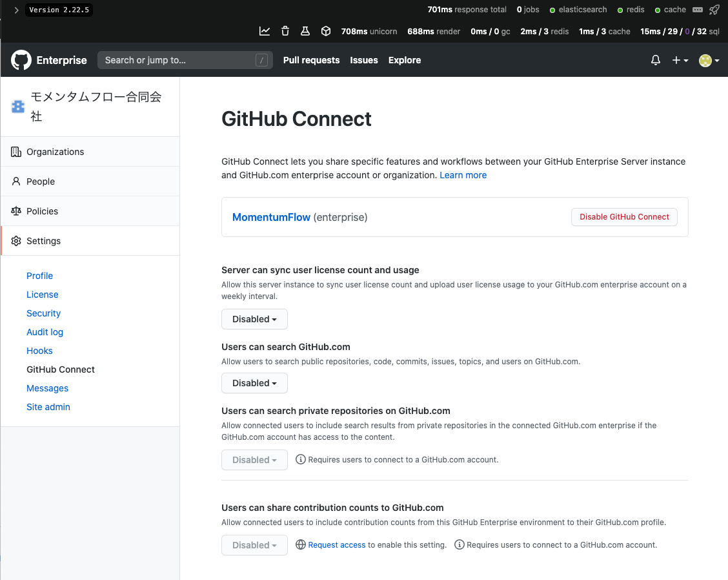Follow the Learn more link
The image size is (728, 580).
[463, 175]
